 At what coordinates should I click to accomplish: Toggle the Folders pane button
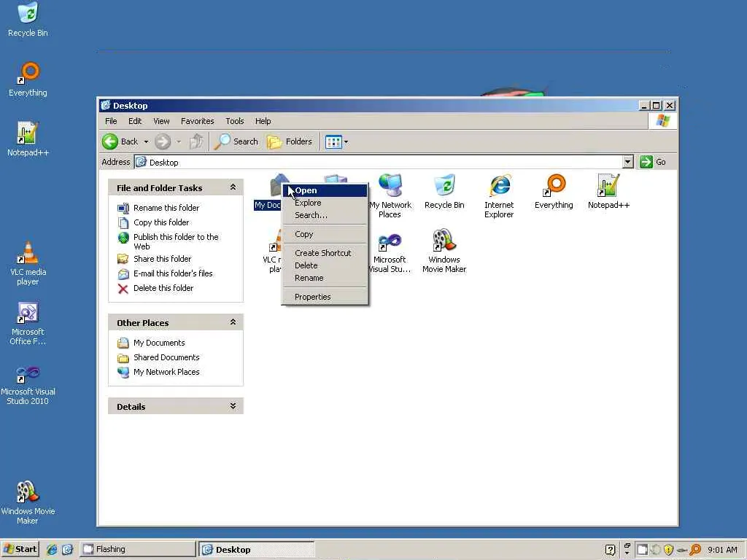coord(289,141)
